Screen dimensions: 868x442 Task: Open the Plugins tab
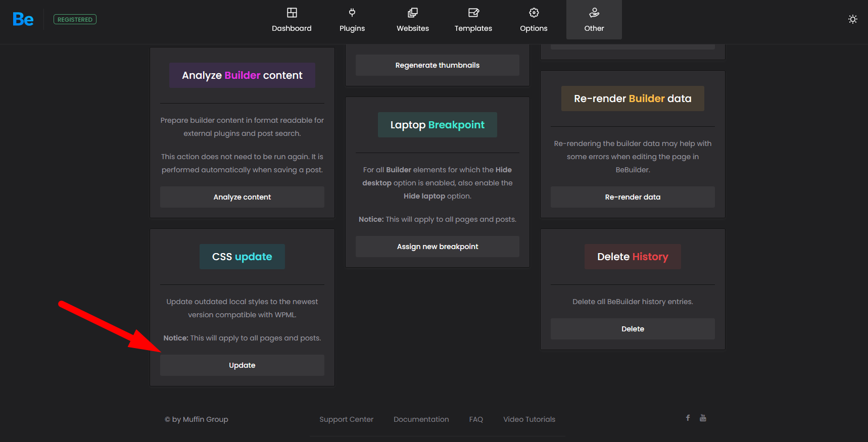352,20
